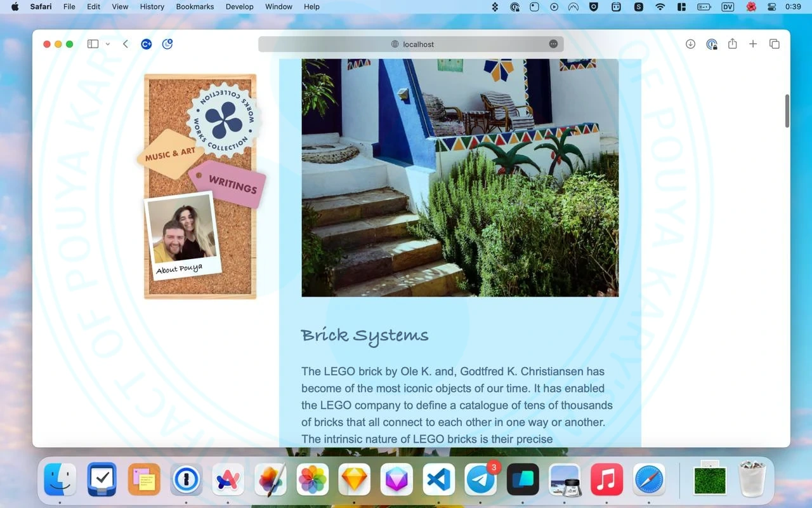The image size is (812, 508).
Task: Open Safari from the Dock
Action: [x=649, y=479]
